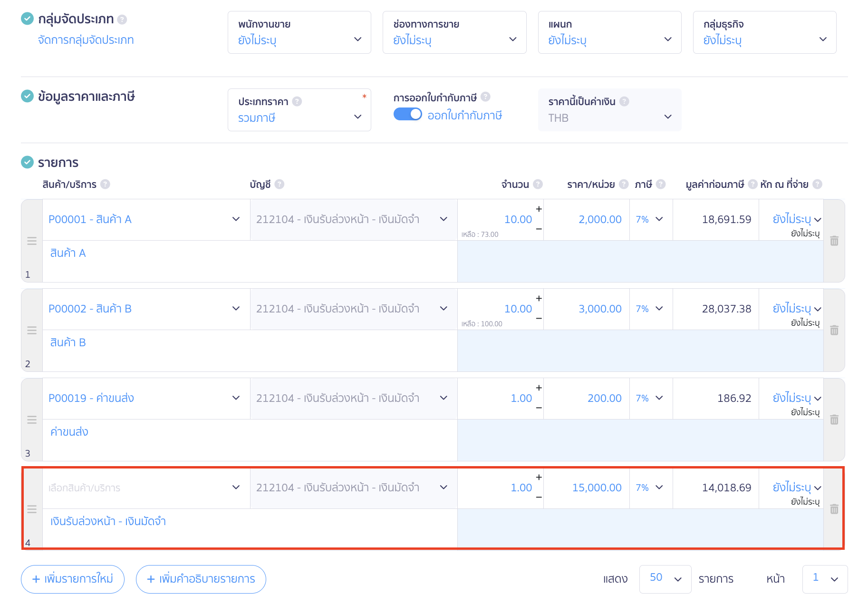Viewport: 868px width, 605px height.
Task: Click เพิ่มคำอธิบายรายการ button
Action: coord(201,579)
